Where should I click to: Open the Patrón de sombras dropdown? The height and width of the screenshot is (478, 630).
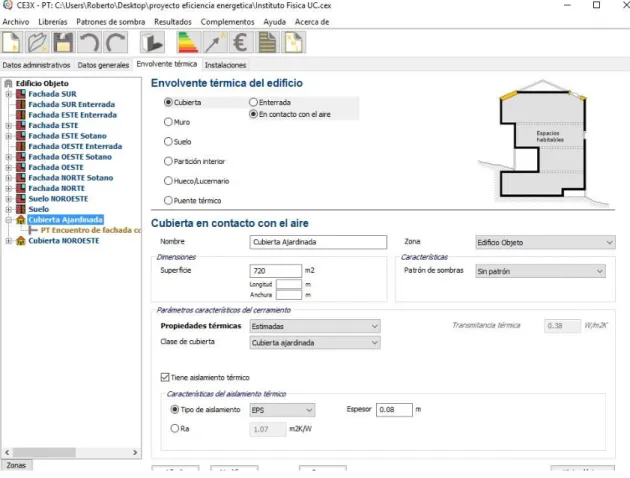540,272
